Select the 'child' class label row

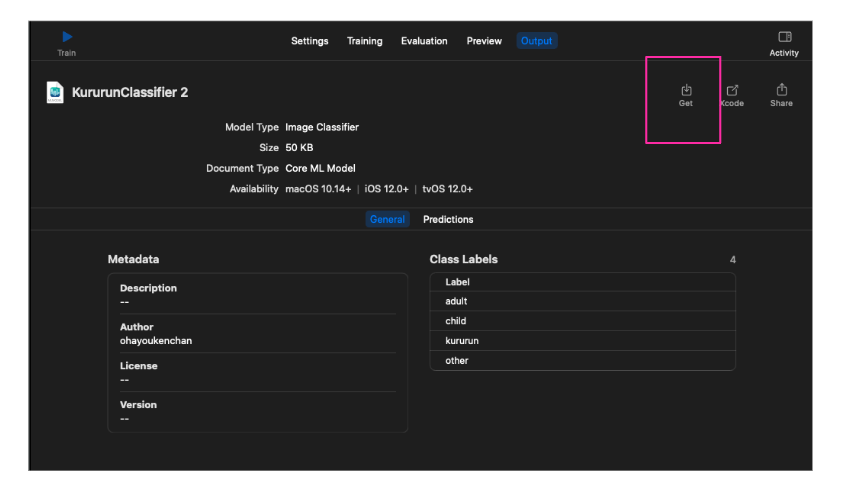click(x=582, y=321)
